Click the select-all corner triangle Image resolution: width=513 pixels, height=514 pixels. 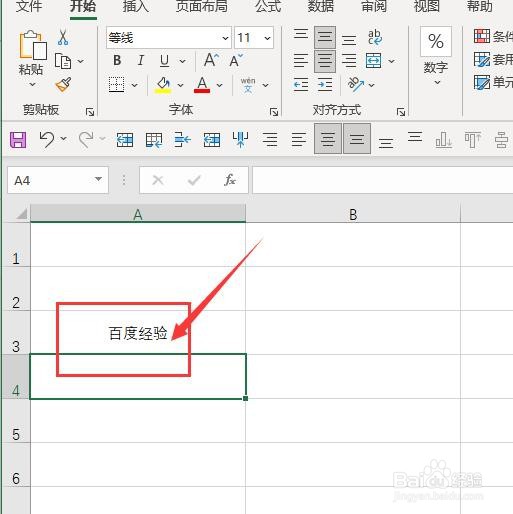pos(21,214)
